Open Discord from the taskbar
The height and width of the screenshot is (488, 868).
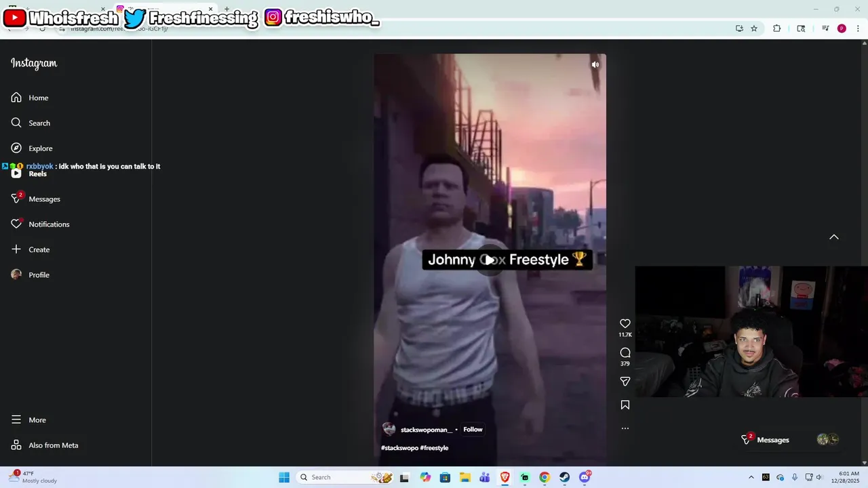(585, 477)
